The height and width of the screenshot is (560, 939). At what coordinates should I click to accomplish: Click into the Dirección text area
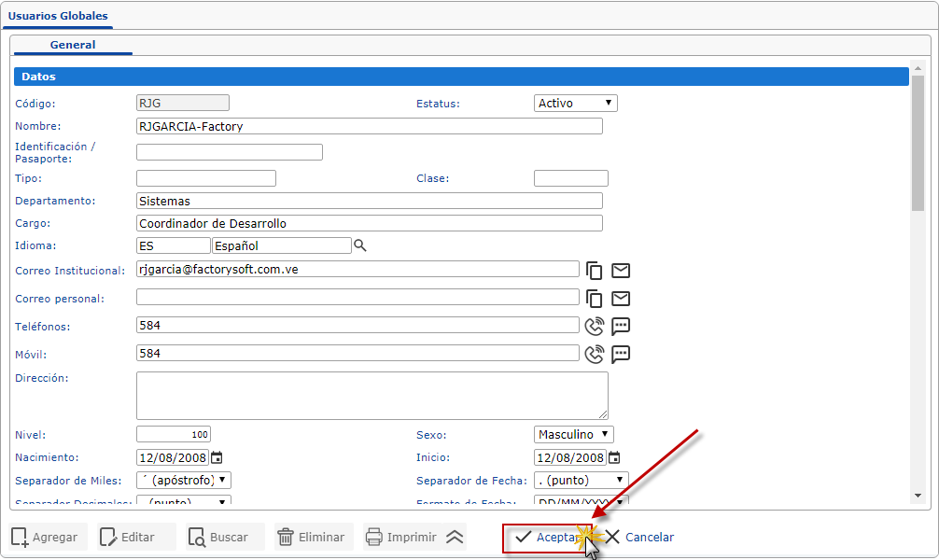click(371, 395)
